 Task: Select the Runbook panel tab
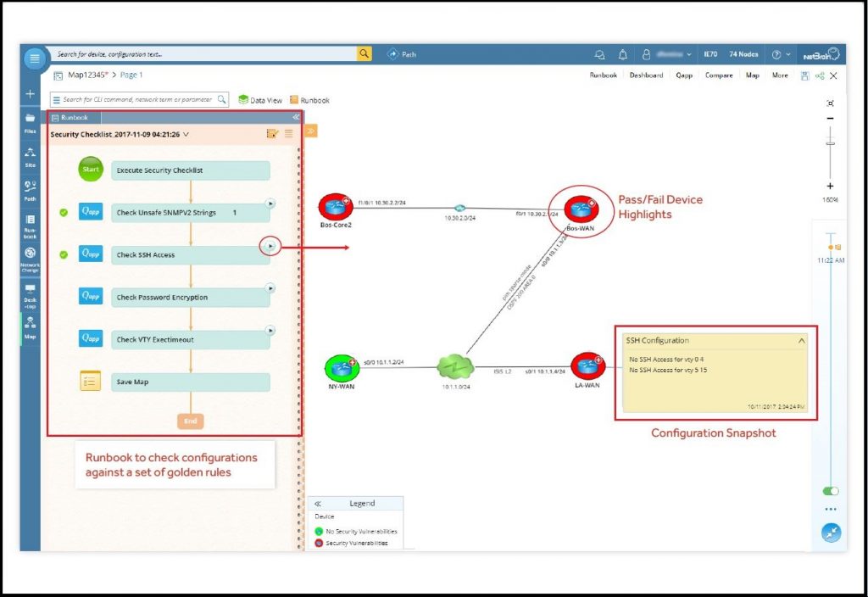[x=75, y=117]
